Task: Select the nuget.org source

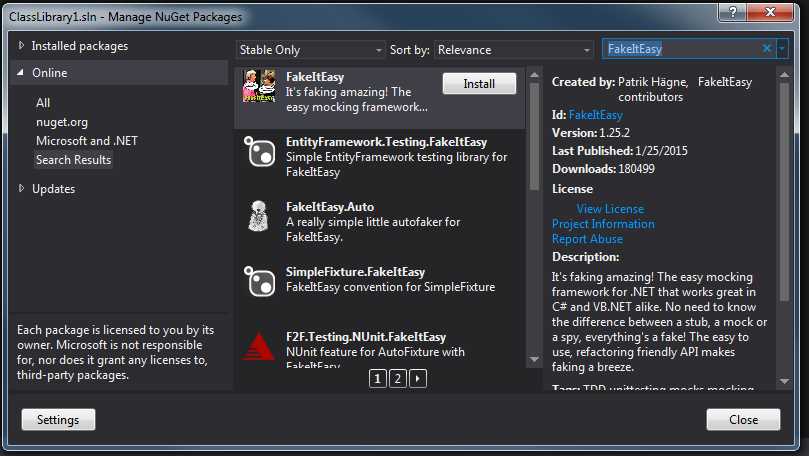Action: [62, 122]
